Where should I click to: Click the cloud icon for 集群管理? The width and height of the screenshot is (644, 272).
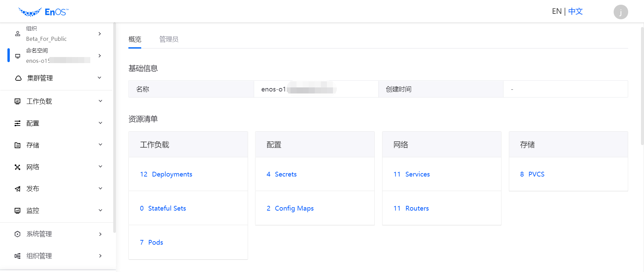(18, 78)
